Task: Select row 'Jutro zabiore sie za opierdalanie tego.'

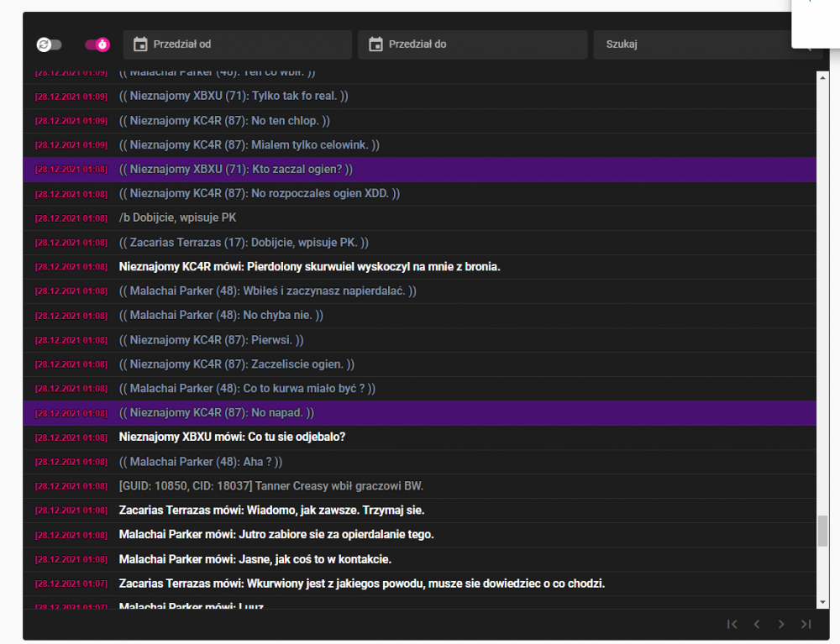Action: tap(419, 535)
